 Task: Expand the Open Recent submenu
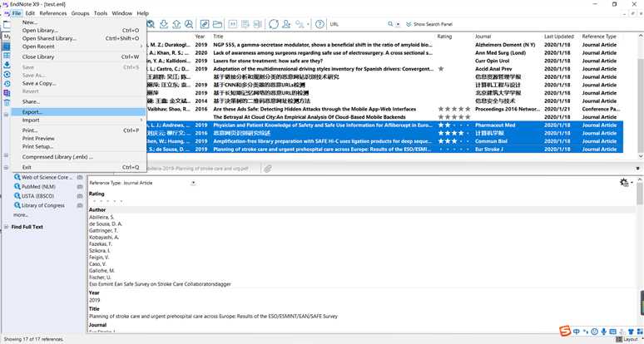point(78,47)
